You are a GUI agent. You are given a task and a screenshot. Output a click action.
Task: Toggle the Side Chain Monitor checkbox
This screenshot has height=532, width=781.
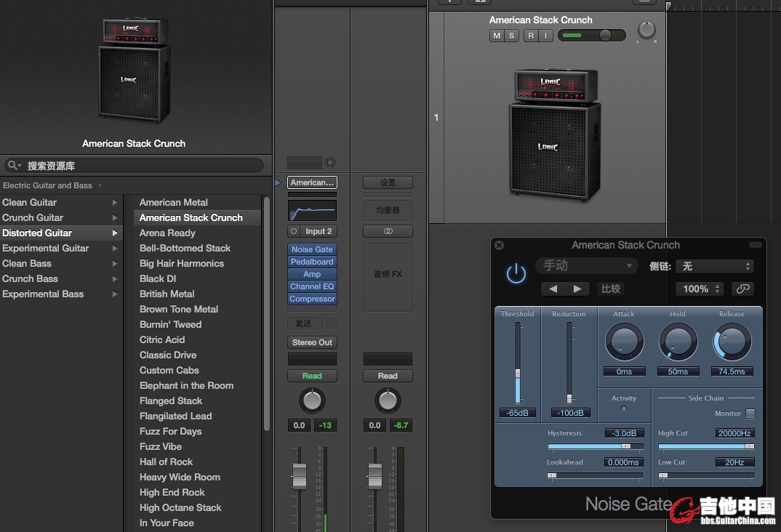(750, 413)
